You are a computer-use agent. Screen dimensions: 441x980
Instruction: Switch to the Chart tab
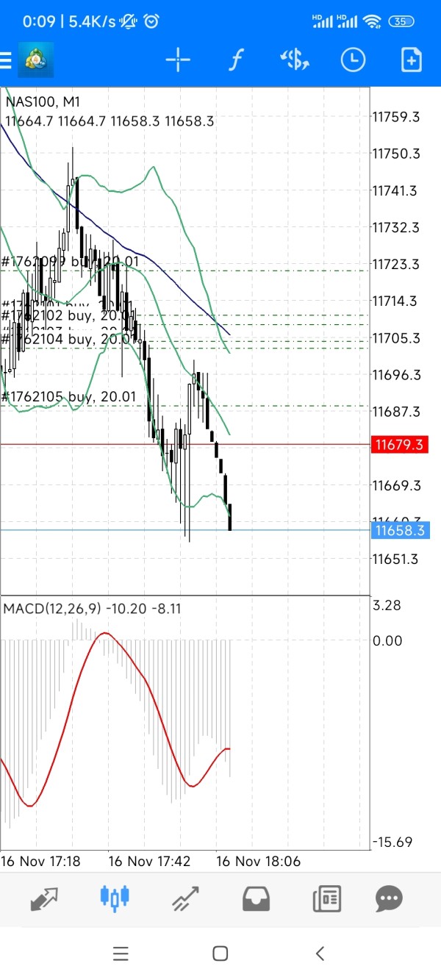pos(114,898)
